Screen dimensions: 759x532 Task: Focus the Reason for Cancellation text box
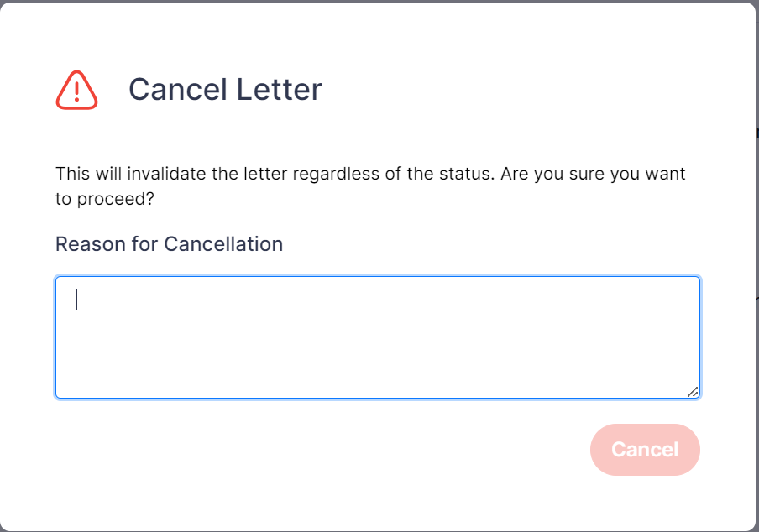pyautogui.click(x=378, y=337)
